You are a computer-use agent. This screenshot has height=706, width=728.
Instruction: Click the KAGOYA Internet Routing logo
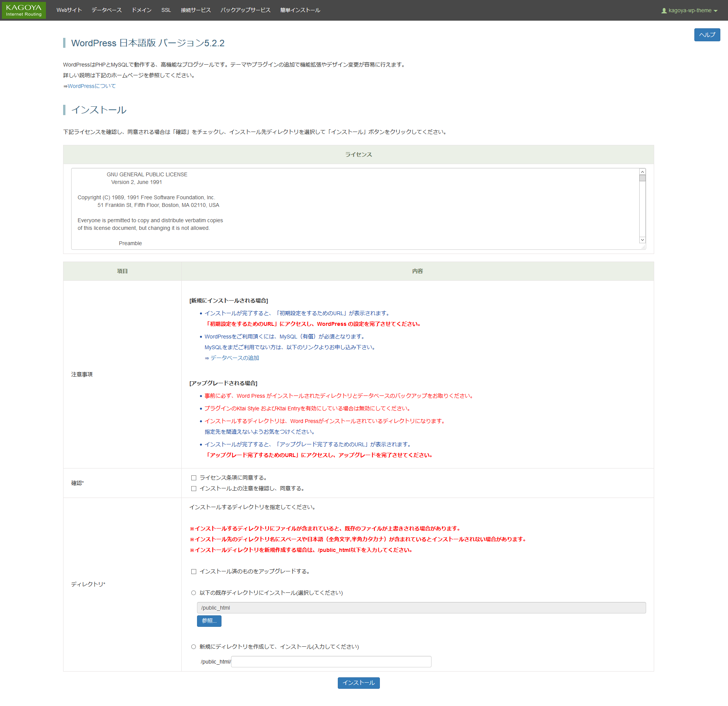(24, 10)
